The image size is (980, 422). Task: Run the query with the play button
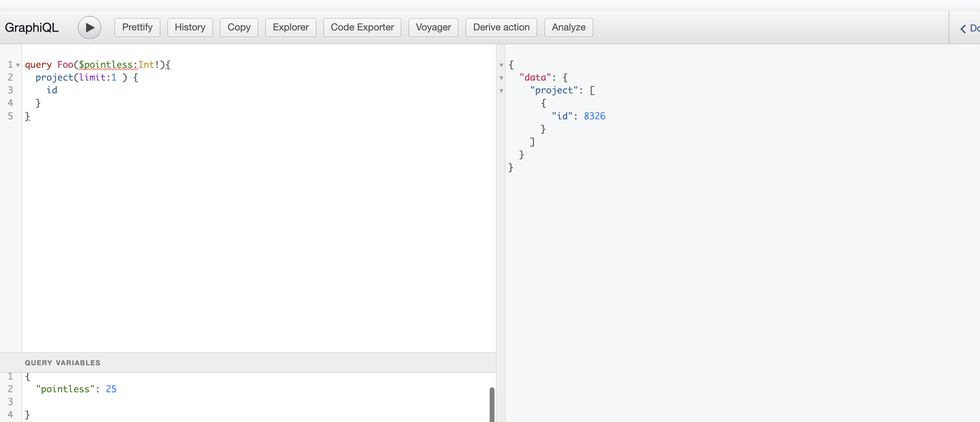click(90, 27)
